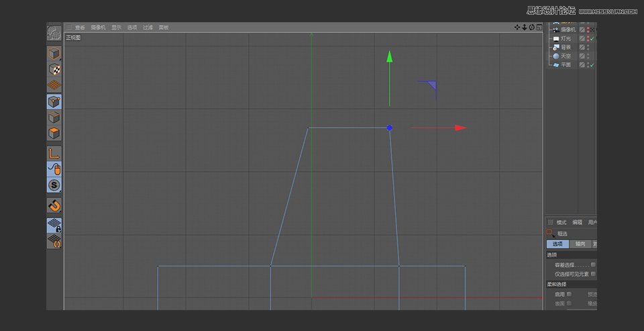Toggle the Enable Axis L-shaped icon
Screen dimensions: 644x331
tap(54, 154)
